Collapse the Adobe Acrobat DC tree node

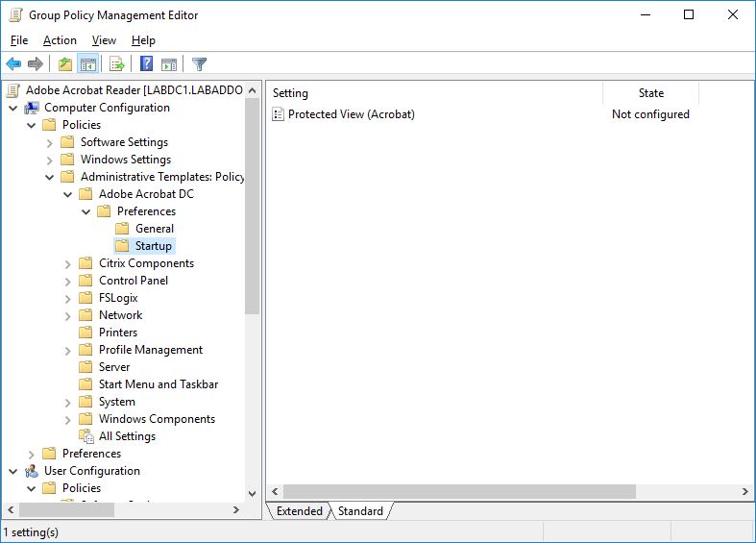tap(68, 194)
